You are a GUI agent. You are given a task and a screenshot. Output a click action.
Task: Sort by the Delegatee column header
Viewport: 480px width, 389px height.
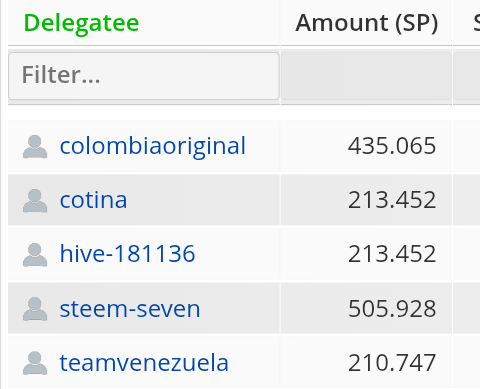point(81,23)
